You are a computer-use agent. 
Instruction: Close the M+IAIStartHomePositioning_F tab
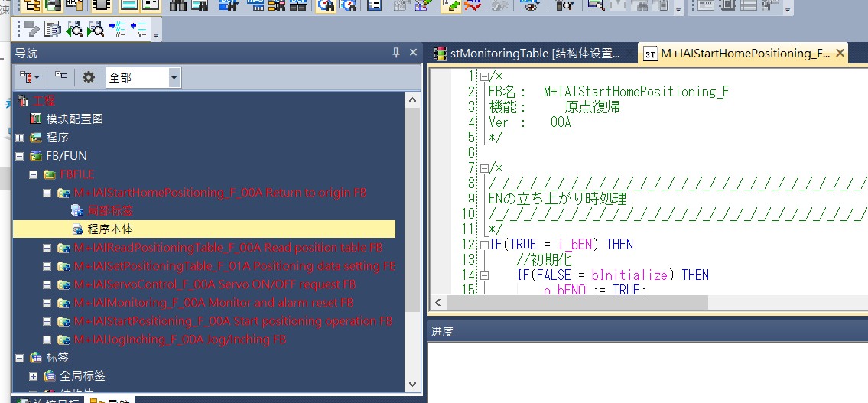coord(840,54)
